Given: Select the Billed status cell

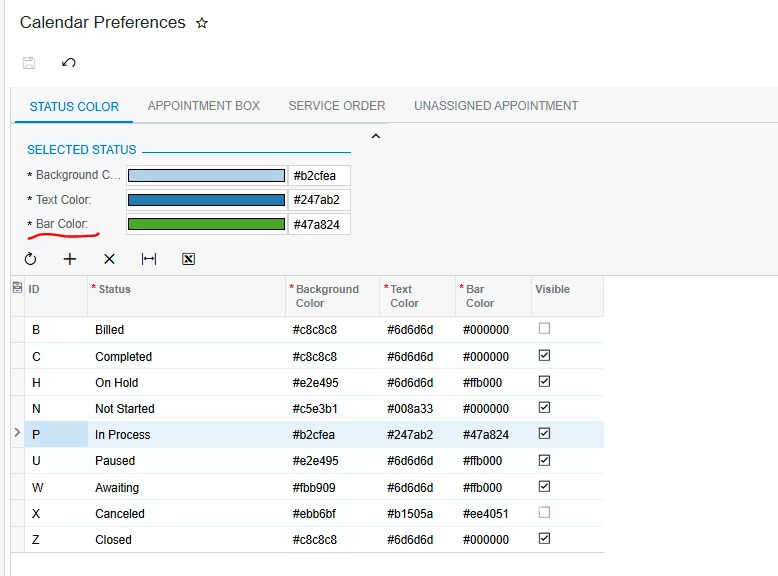Looking at the screenshot, I should [x=187, y=330].
